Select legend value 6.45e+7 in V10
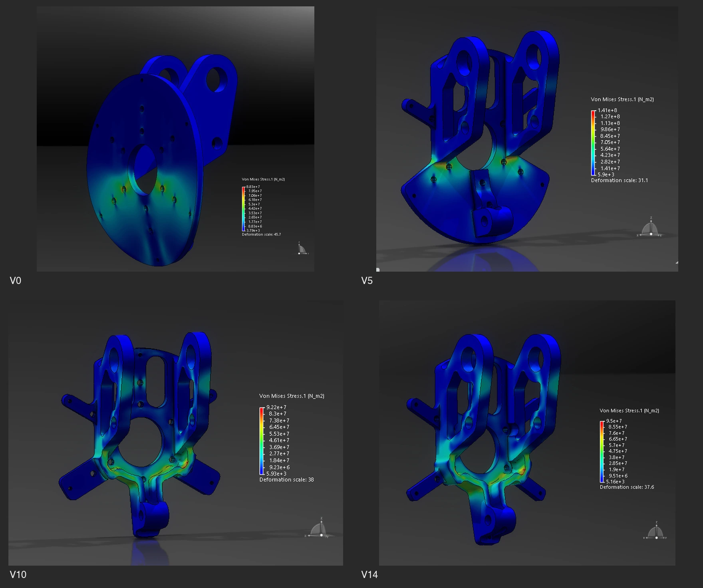703x588 pixels. [279, 427]
